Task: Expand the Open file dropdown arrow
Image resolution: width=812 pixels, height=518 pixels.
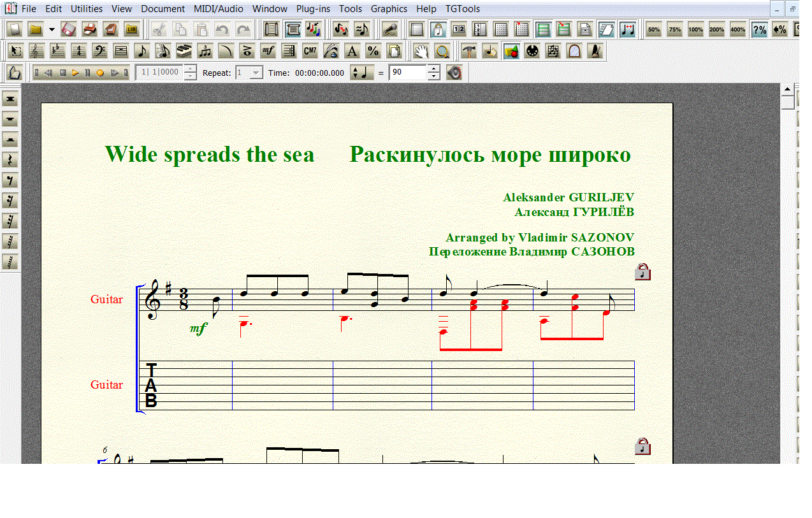Action: (52, 30)
